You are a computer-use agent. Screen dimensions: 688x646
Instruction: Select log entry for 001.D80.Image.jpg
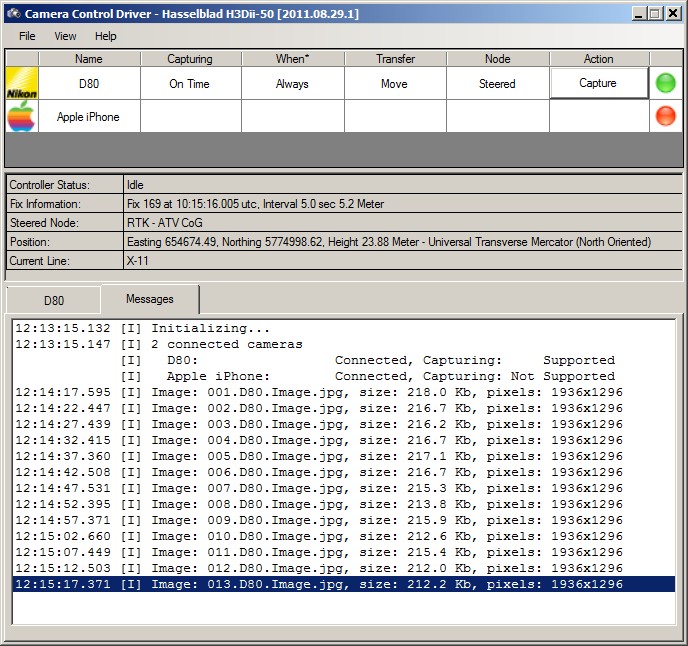[x=343, y=392]
